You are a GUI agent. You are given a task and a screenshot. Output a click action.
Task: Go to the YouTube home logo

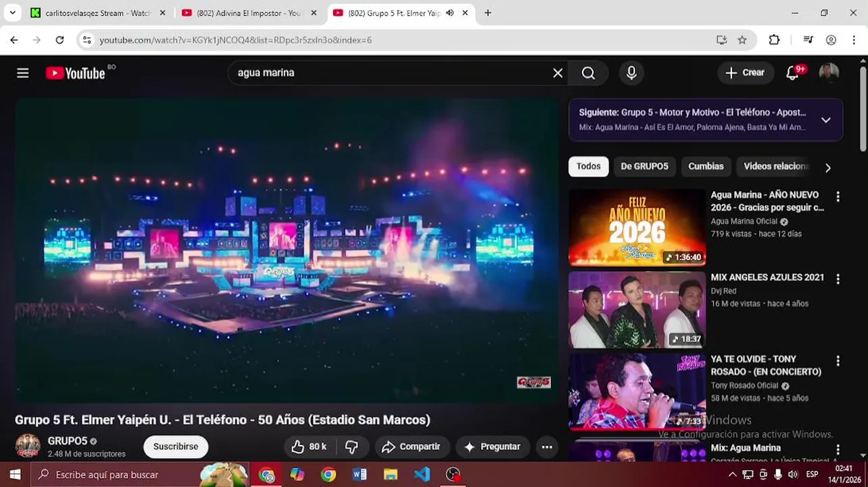75,73
